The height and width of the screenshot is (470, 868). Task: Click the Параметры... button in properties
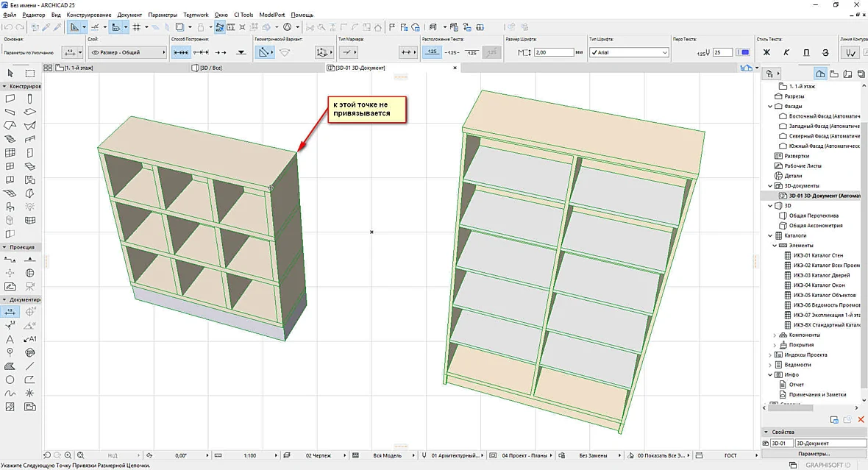813,453
